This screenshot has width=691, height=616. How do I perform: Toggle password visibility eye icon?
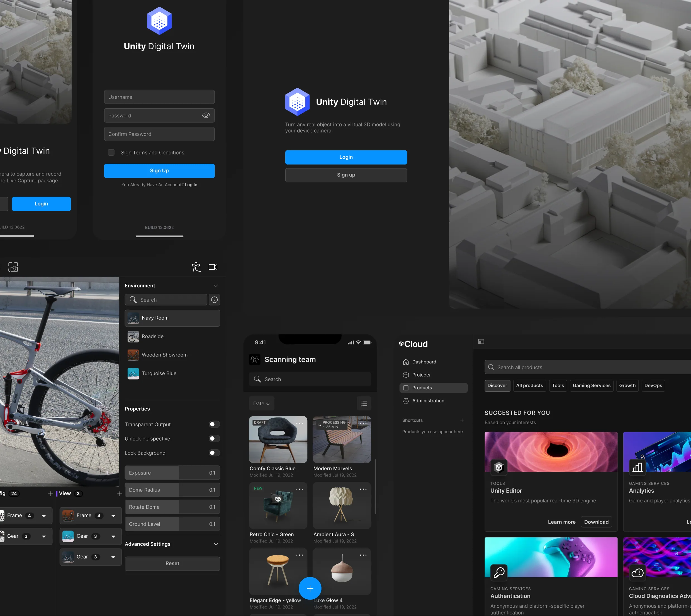pyautogui.click(x=206, y=115)
